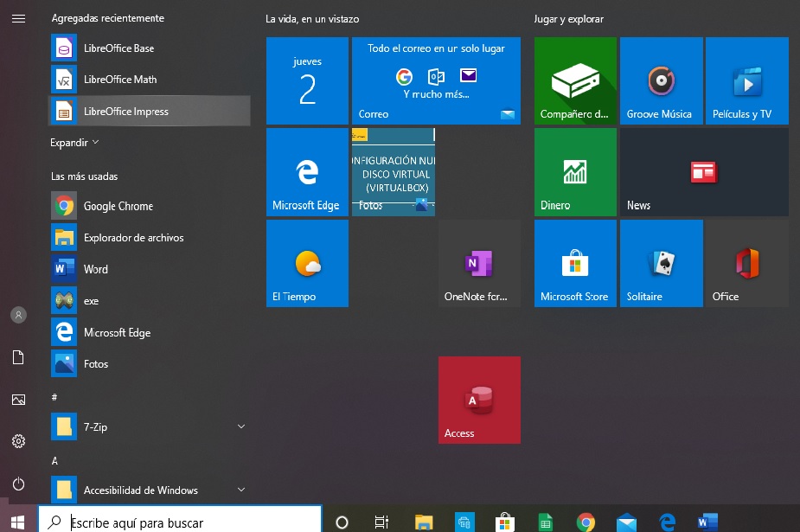Expand the 7-Zip folder
Screen dimensions: 800x532
[x=150, y=426]
